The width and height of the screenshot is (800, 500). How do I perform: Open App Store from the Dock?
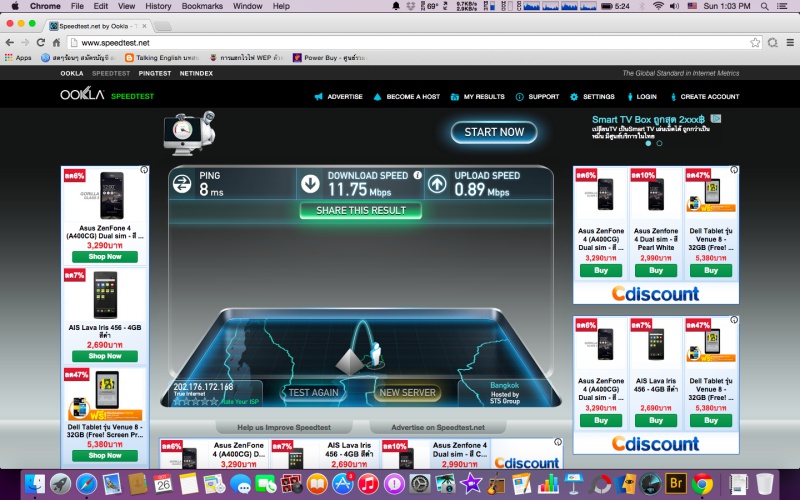(x=343, y=484)
